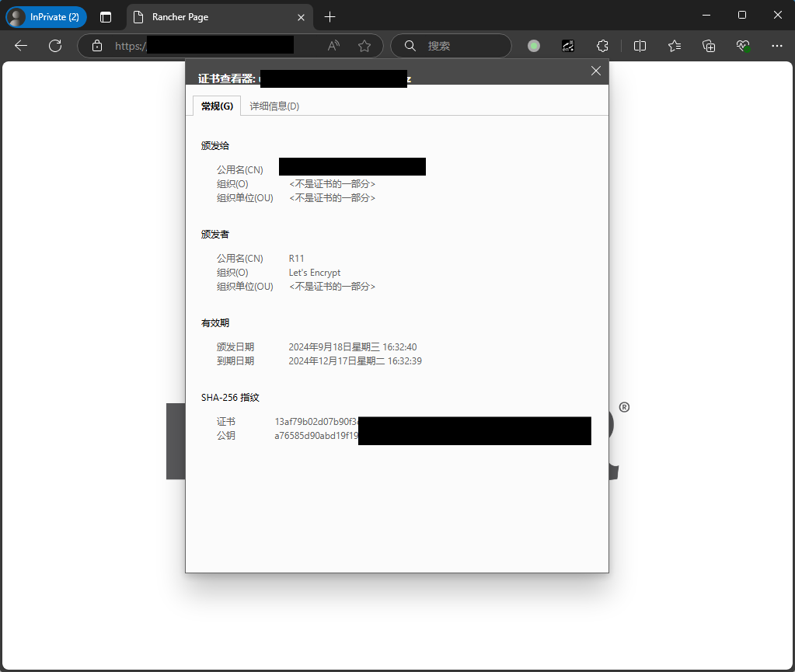Click 颁发给 组织(O) value 不是证书的一部分

[x=332, y=184]
